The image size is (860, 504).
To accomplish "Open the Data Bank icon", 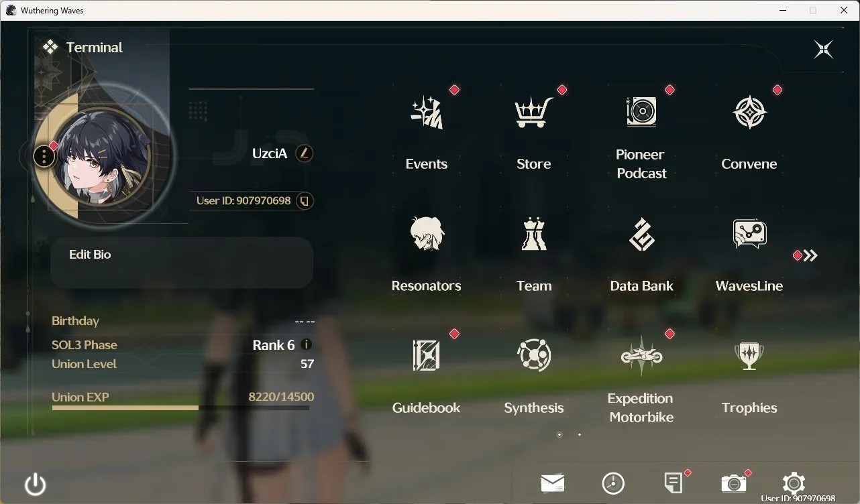I will [642, 235].
